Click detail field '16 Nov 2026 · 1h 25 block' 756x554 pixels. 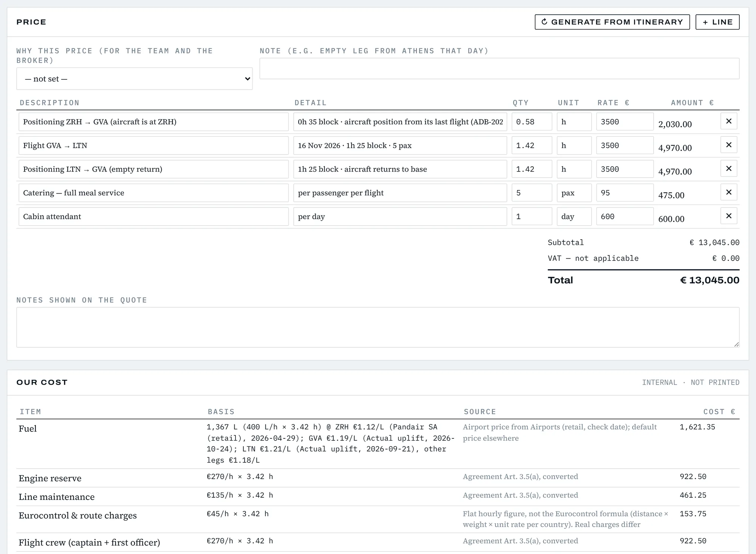click(400, 145)
